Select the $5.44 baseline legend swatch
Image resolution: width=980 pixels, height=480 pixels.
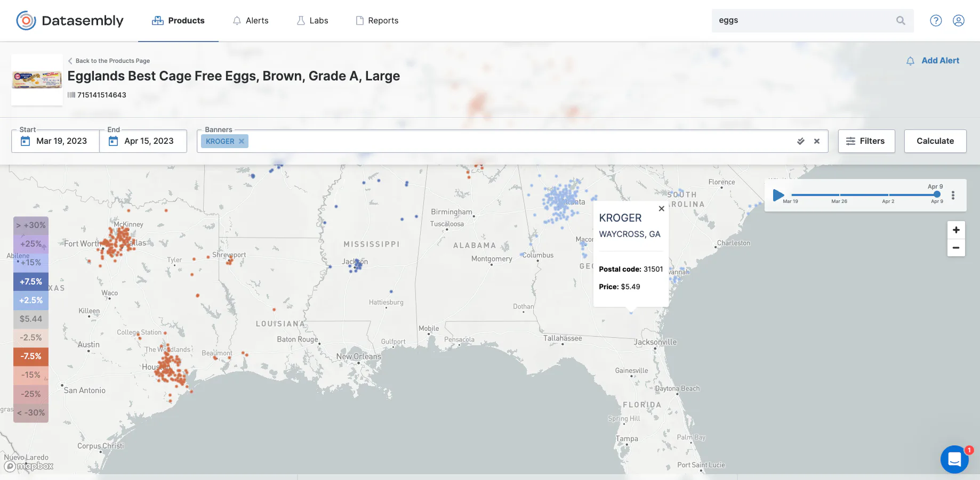click(31, 319)
